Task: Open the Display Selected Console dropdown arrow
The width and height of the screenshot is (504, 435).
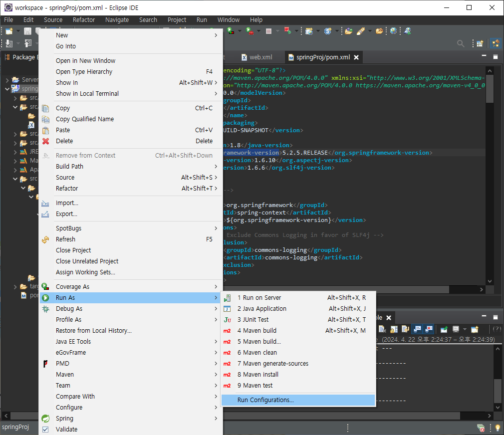Action: coord(465,329)
